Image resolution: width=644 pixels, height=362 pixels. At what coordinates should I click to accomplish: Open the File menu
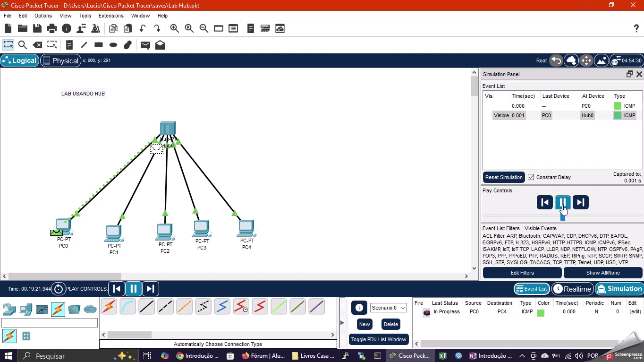pyautogui.click(x=8, y=16)
